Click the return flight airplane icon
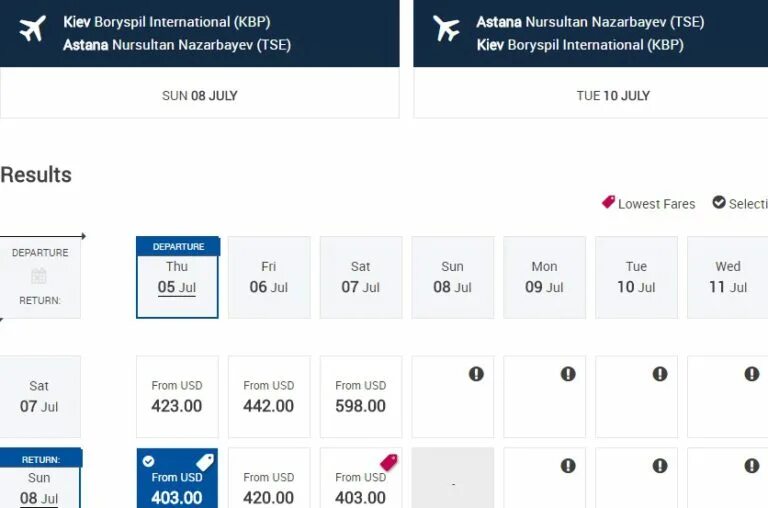 pyautogui.click(x=446, y=30)
